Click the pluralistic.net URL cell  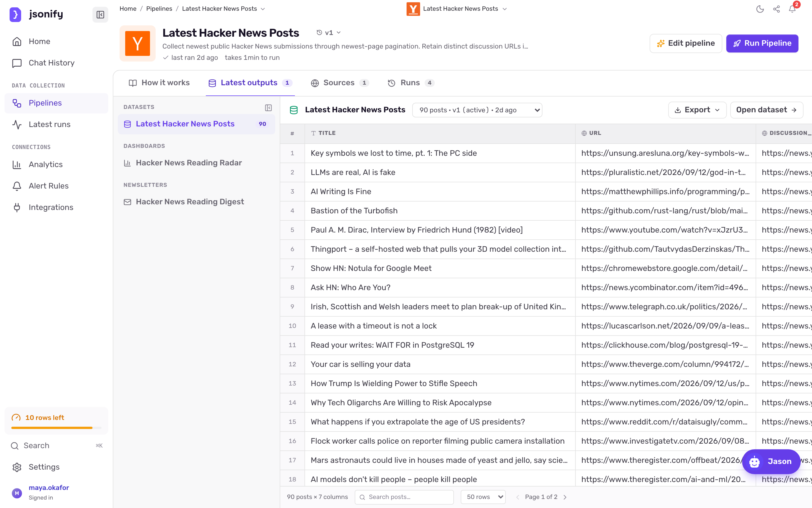coord(665,172)
